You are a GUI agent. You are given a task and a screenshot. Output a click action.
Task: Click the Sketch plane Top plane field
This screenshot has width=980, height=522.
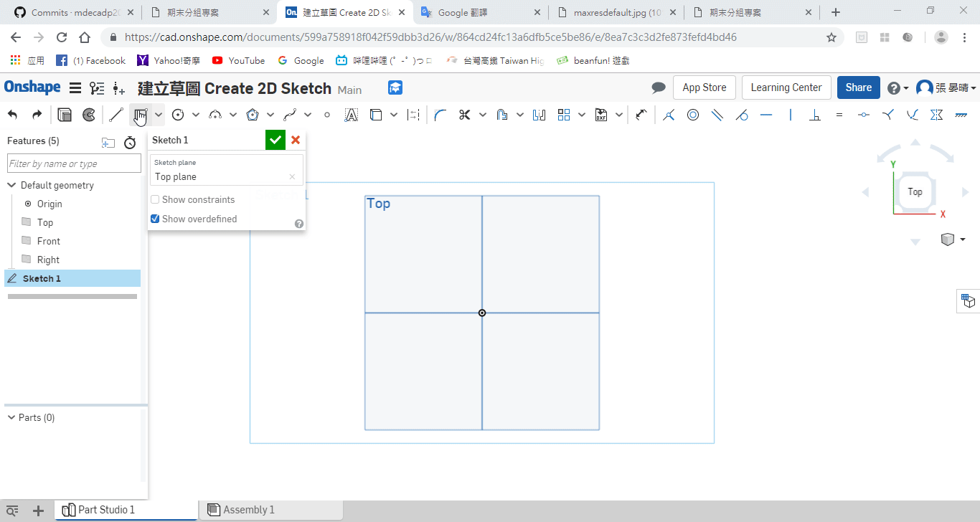(227, 171)
